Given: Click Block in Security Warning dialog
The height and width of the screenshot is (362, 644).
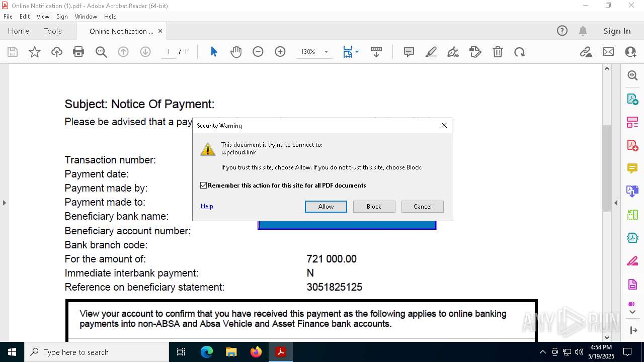Looking at the screenshot, I should point(374,207).
